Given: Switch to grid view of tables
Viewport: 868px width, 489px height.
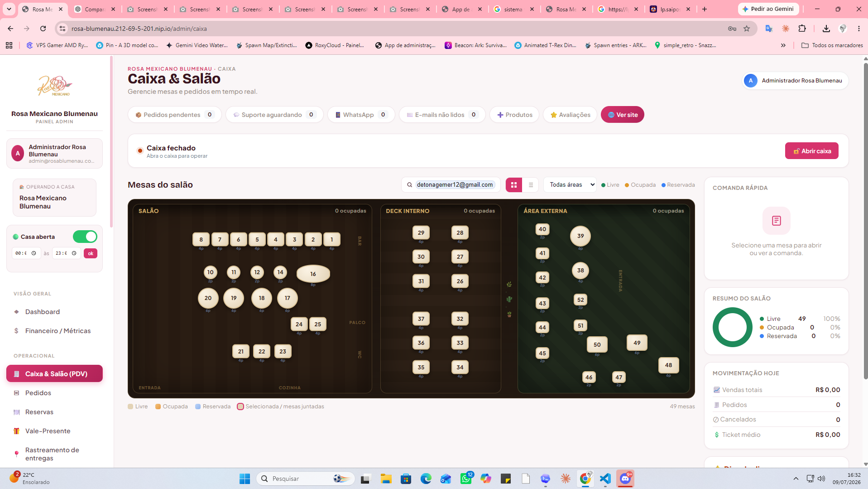Looking at the screenshot, I should [x=514, y=185].
